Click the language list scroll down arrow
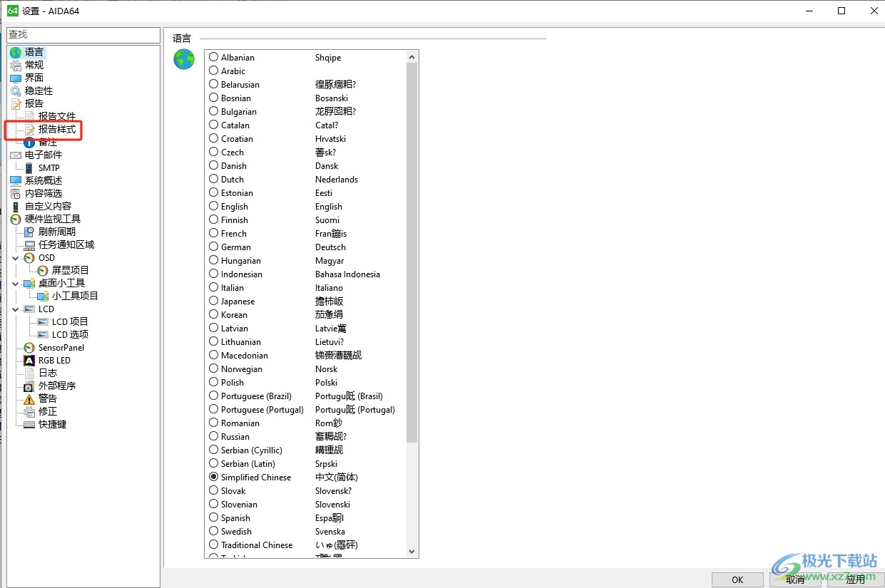 pyautogui.click(x=411, y=551)
